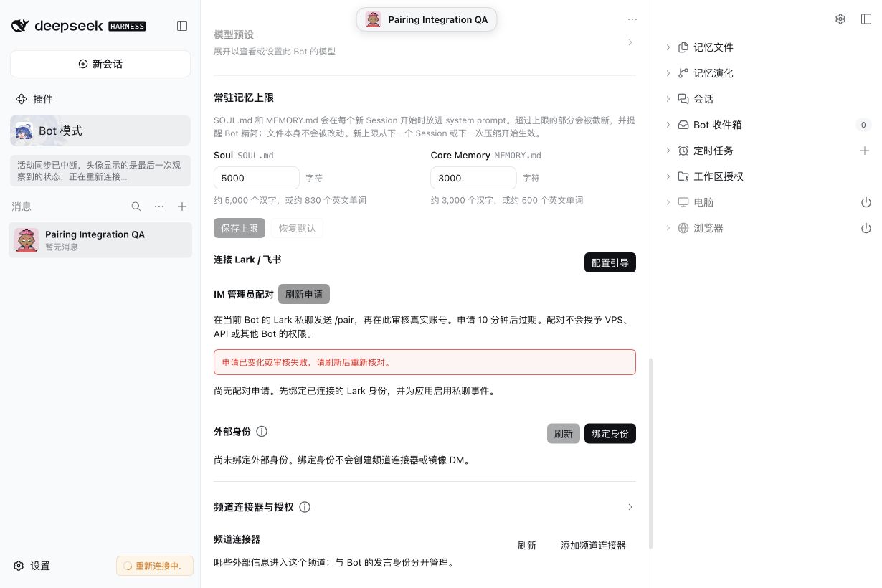Click the 刷新申请 button
This screenshot has width=882, height=588.
[x=304, y=294]
